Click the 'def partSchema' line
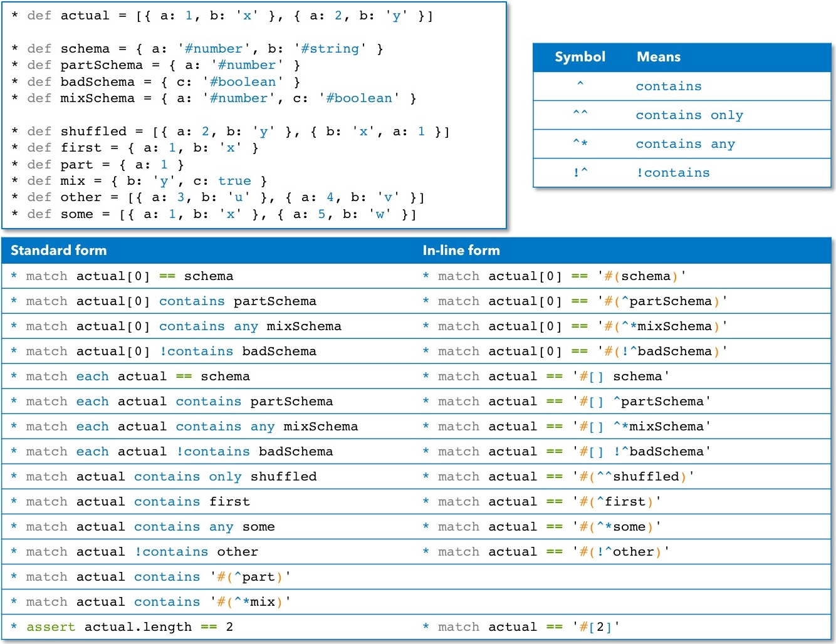Viewport: 836px width, 644px height. click(x=156, y=65)
